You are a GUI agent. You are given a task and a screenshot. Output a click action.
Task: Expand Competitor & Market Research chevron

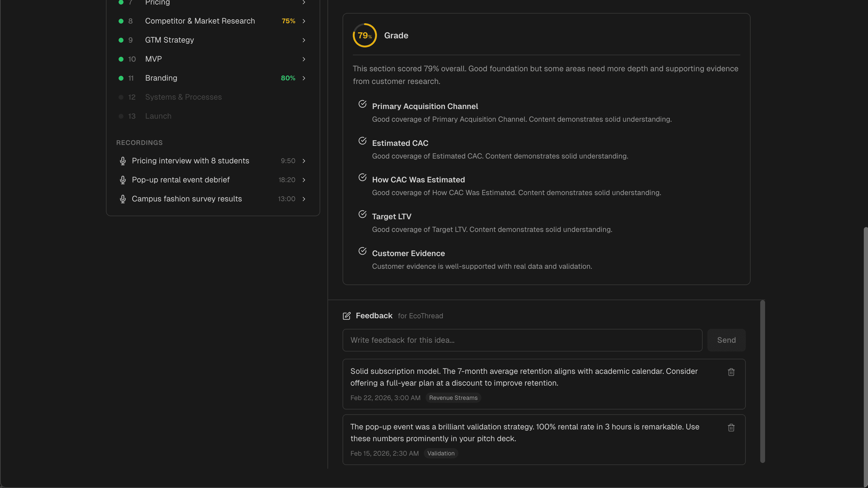(x=304, y=21)
